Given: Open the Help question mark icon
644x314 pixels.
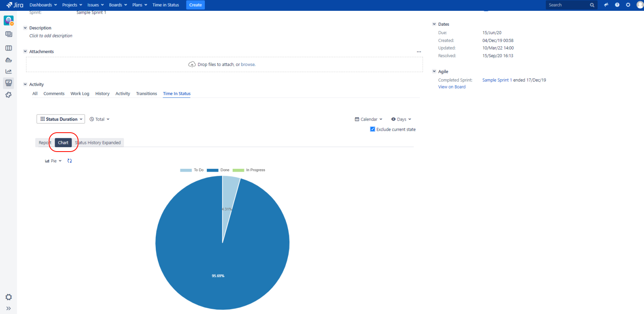Looking at the screenshot, I should 617,5.
